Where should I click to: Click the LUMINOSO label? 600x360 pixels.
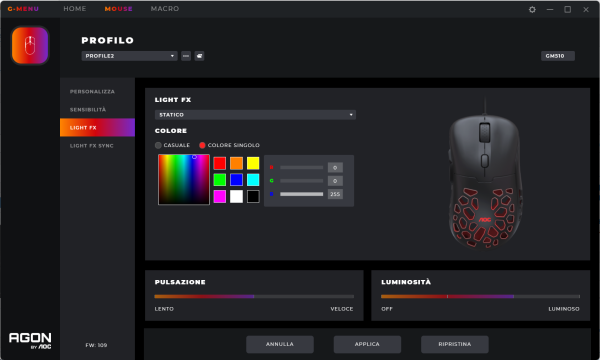tap(564, 309)
